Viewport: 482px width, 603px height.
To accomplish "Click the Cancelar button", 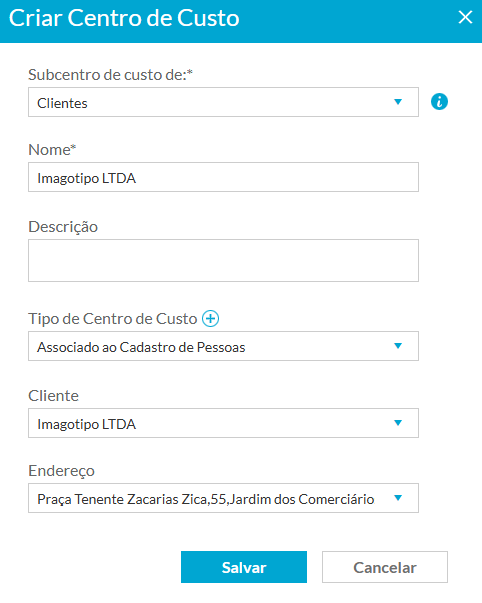I will pyautogui.click(x=385, y=567).
